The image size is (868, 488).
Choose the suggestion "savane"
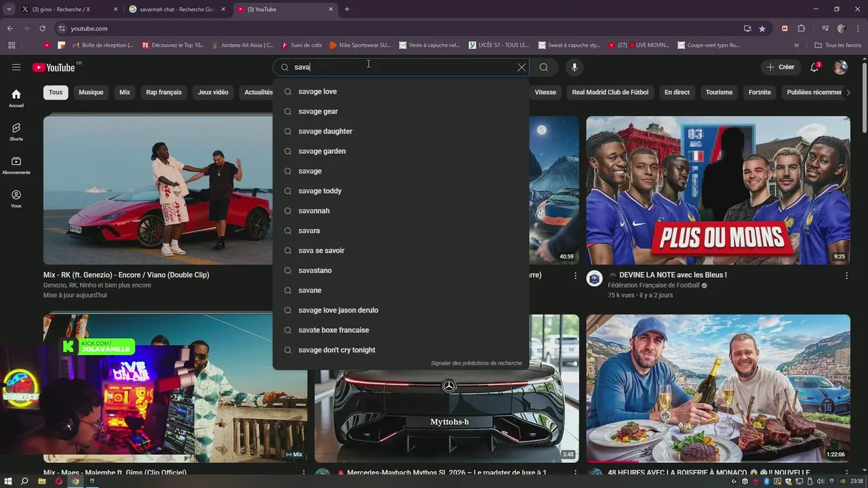[401, 290]
